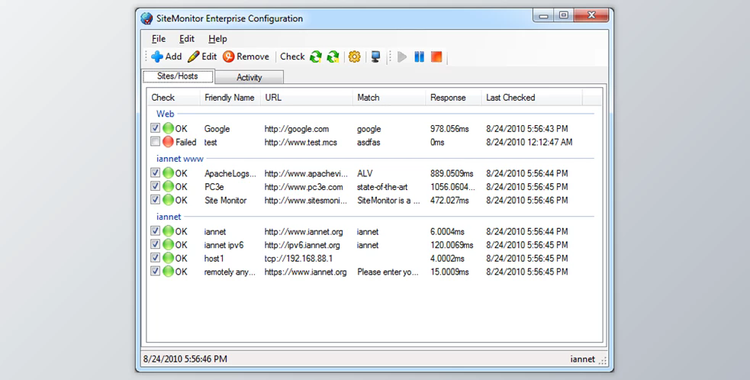The image size is (750, 380).
Task: Sort by the Last Checked column header
Action: coord(532,98)
